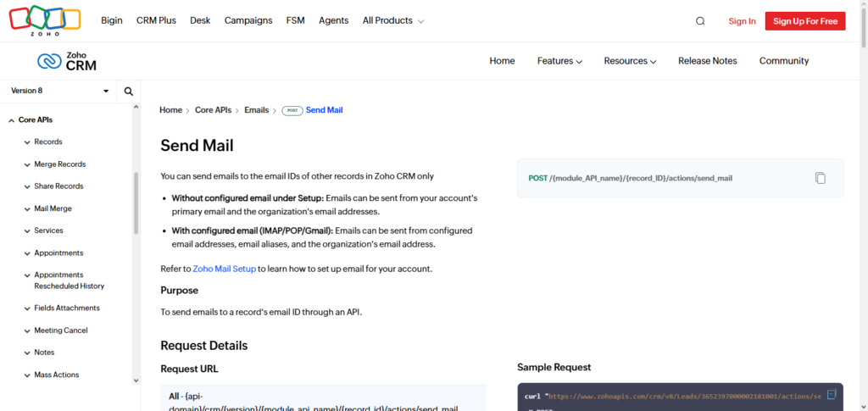Screen dimensions: 868x411
Task: Click the Send Mail breadcrumb link
Action: pyautogui.click(x=325, y=110)
